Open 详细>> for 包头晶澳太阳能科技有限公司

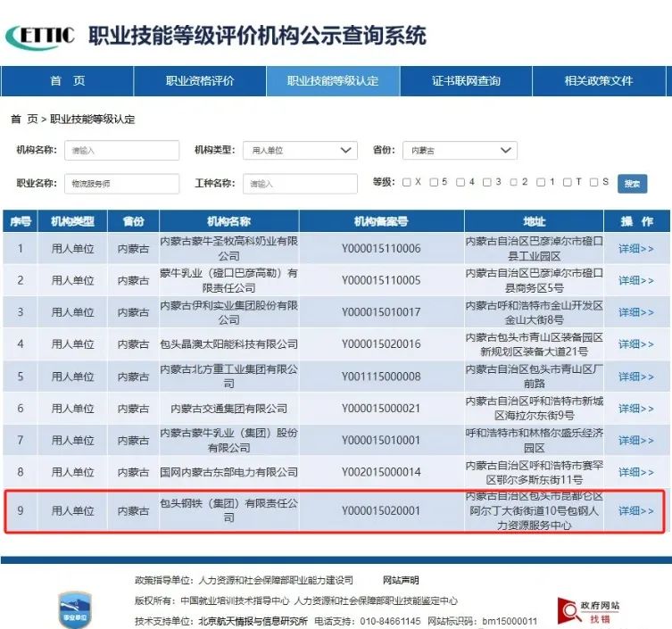pyautogui.click(x=636, y=344)
